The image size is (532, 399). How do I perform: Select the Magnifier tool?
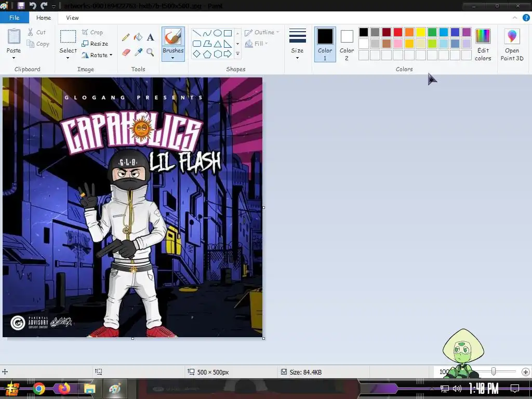(x=150, y=52)
